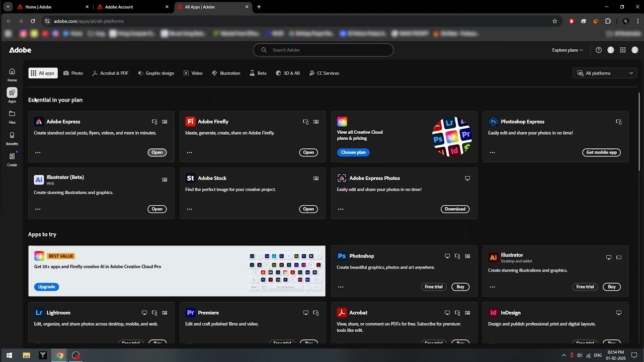The height and width of the screenshot is (362, 644).
Task: Open Windows Start menu
Action: [9, 355]
